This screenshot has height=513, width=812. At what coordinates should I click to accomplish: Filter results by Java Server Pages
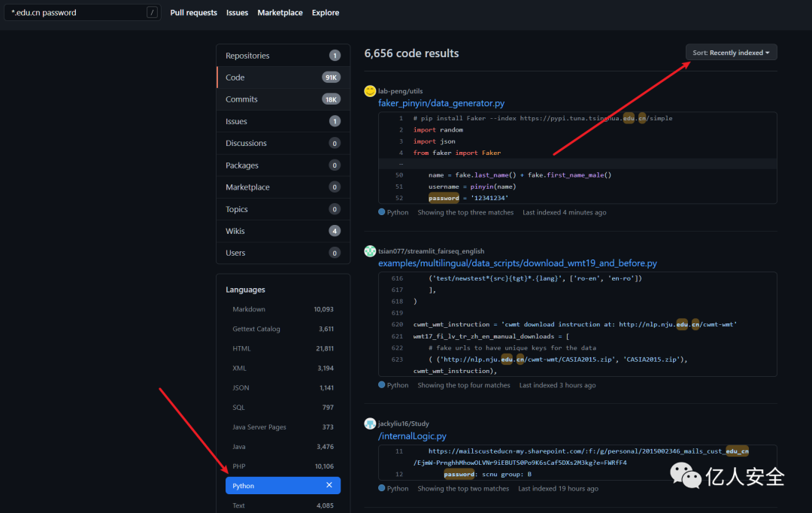283,427
